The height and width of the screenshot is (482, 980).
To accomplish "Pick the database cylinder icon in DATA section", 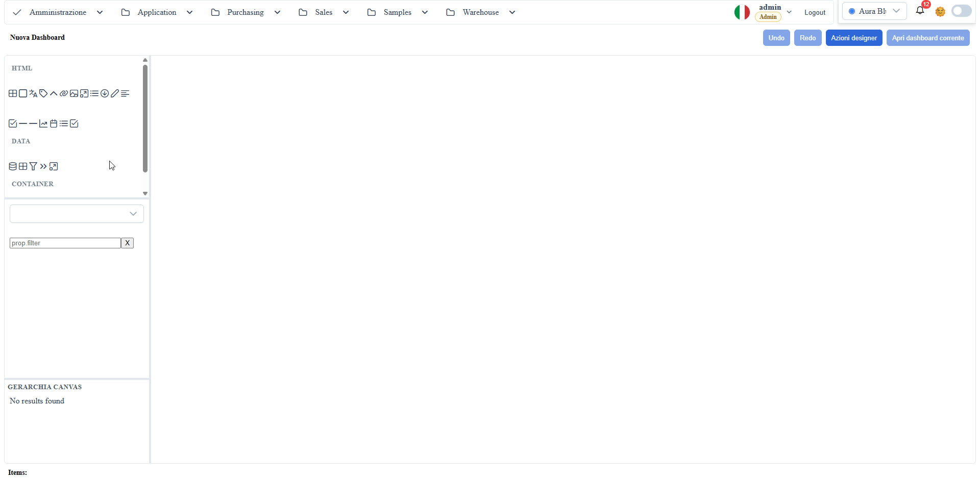I will click(13, 166).
